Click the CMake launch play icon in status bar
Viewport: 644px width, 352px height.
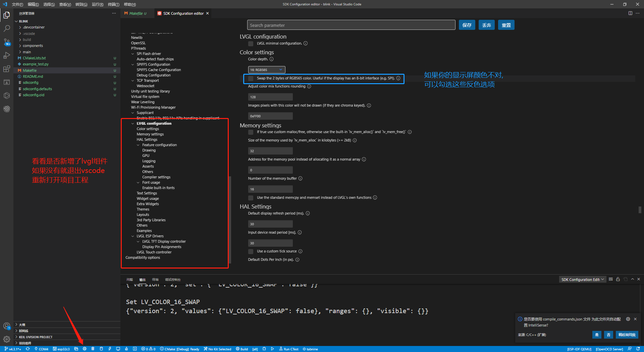coord(272,349)
